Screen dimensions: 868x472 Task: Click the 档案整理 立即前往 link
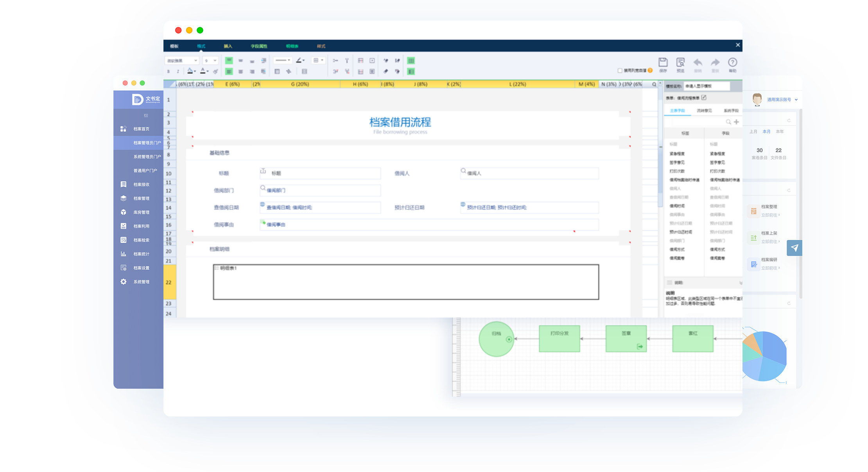pos(770,215)
